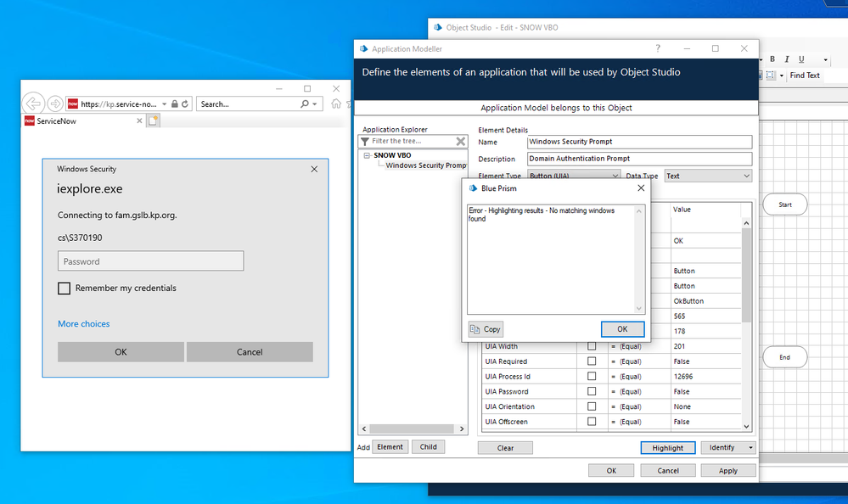Clear the Application Explorer tree filter
Viewport: 848px width, 504px height.
coord(461,142)
